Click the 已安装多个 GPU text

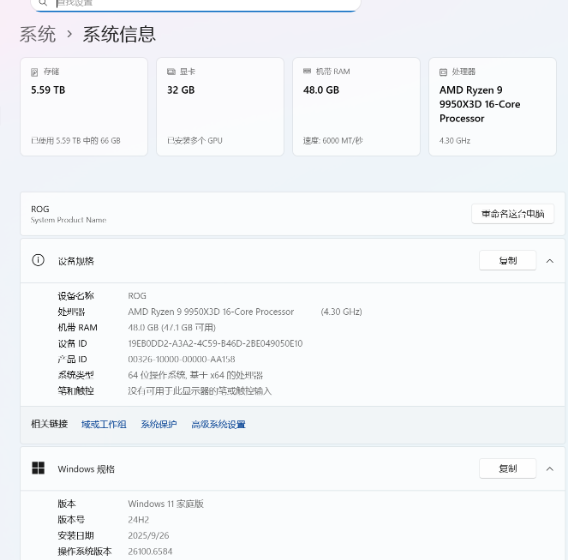[195, 141]
